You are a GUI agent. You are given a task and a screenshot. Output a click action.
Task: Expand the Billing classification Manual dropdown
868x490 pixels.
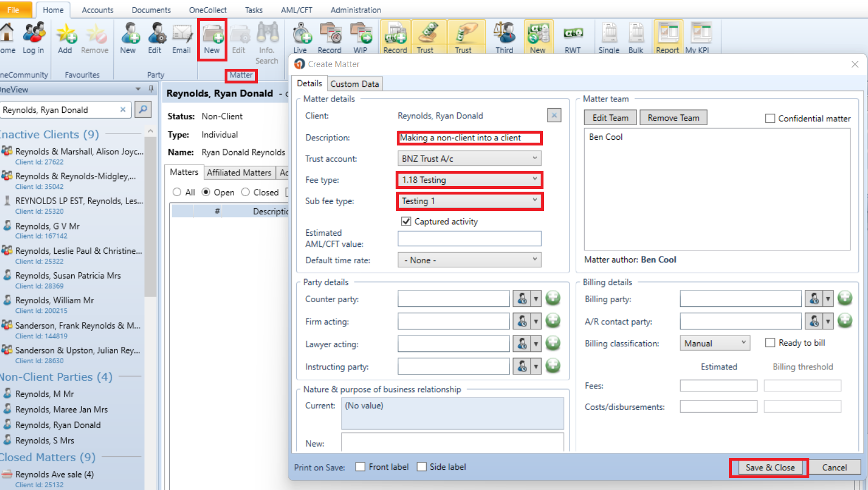pos(715,343)
